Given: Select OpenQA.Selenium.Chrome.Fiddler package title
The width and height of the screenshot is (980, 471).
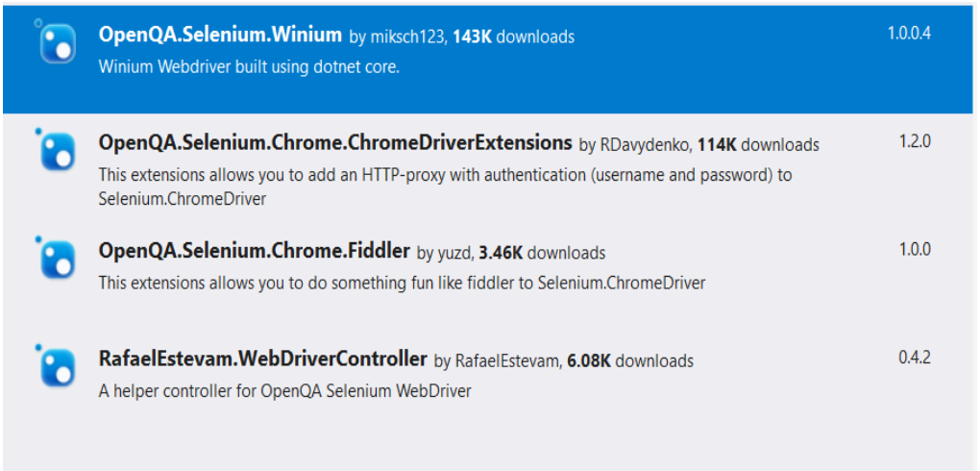Looking at the screenshot, I should [x=254, y=252].
